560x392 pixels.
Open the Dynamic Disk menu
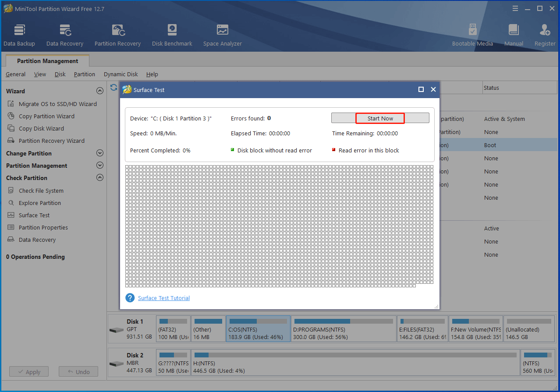point(121,74)
